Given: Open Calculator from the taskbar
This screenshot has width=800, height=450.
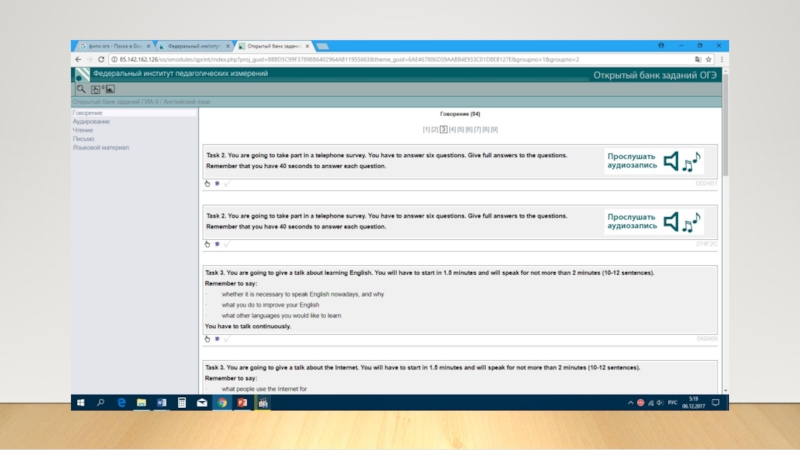Looking at the screenshot, I should tap(182, 403).
